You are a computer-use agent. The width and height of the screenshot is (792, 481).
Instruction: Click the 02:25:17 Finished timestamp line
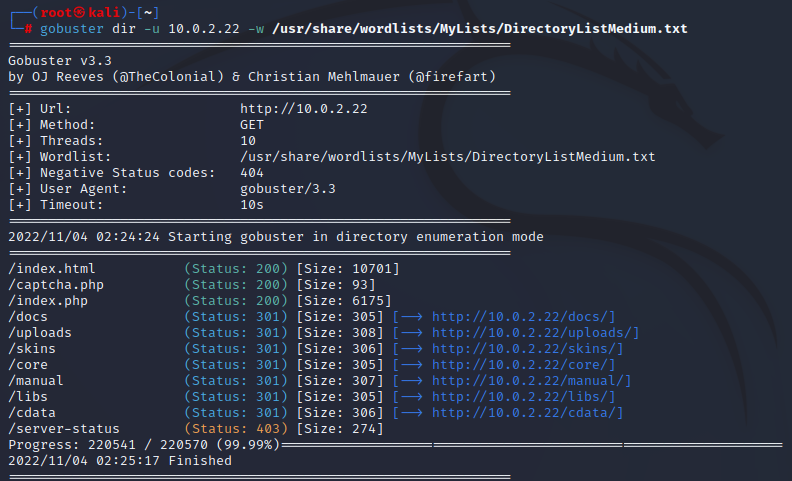point(119,461)
